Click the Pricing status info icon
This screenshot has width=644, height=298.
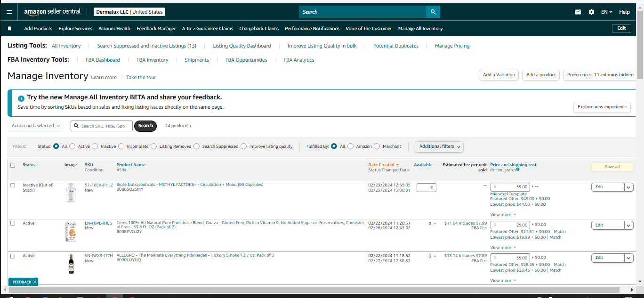[x=518, y=169]
